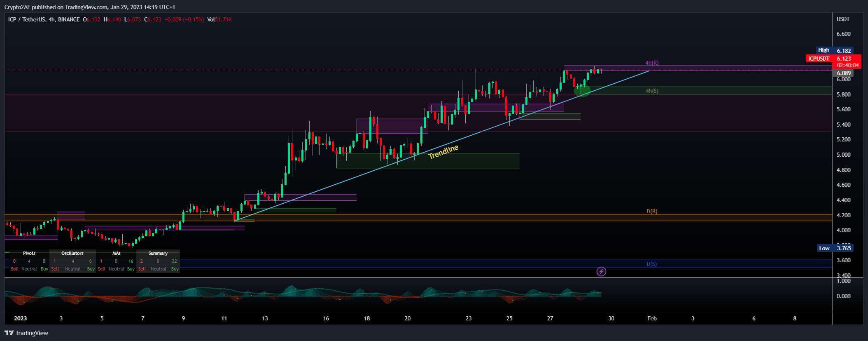The image size is (868, 341).
Task: Click the Summary column header
Action: coord(158,253)
